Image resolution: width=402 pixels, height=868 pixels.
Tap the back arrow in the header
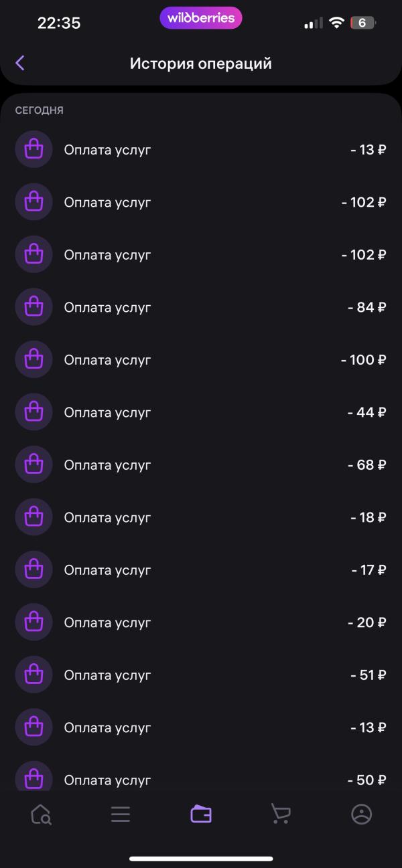pyautogui.click(x=20, y=63)
